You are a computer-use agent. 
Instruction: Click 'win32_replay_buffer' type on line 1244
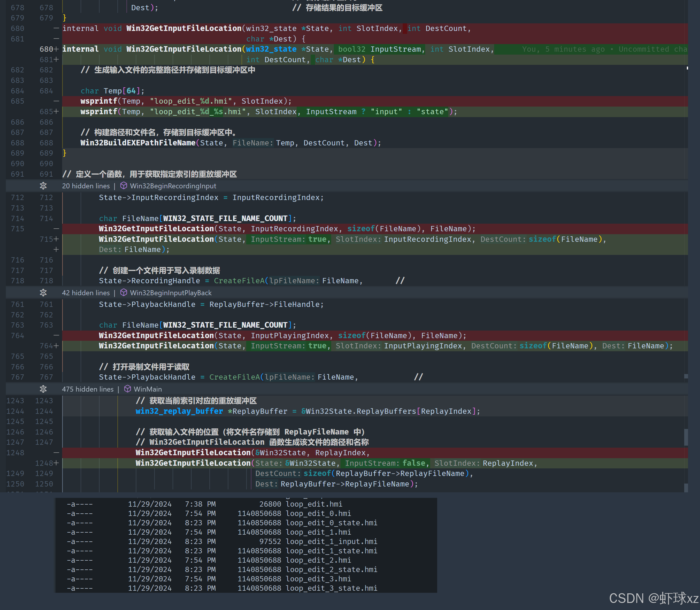(x=179, y=411)
